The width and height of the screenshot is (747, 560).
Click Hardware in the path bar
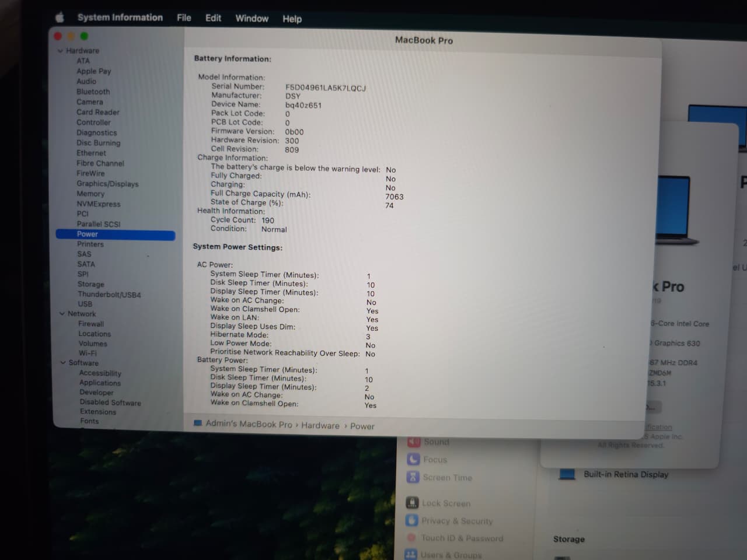320,426
